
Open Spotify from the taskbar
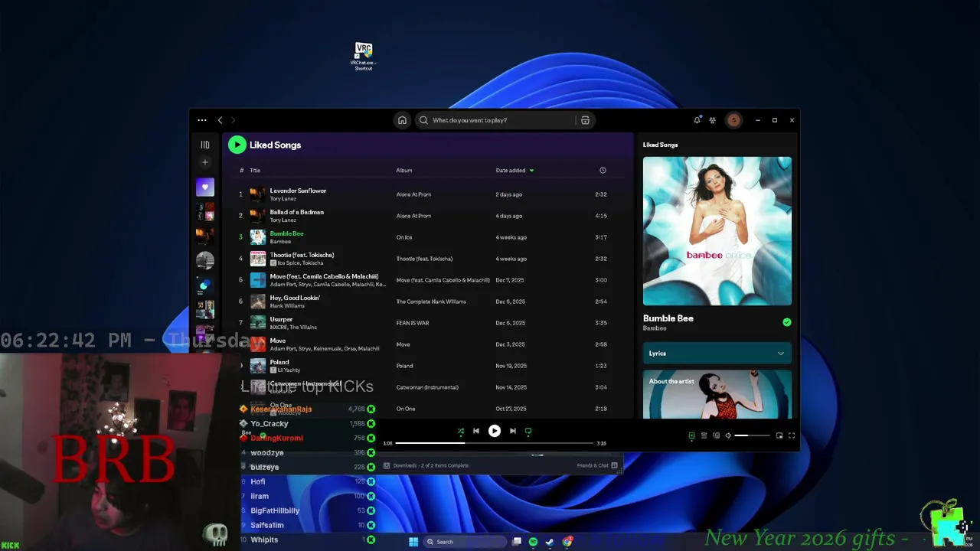[533, 542]
